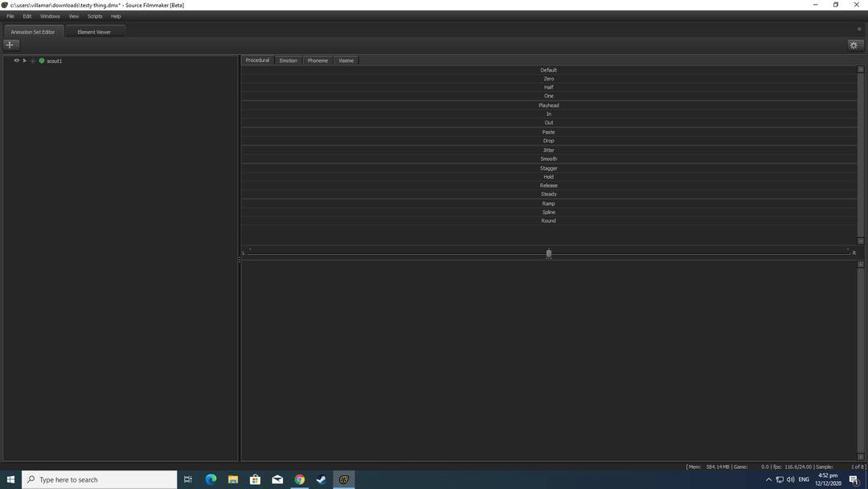The image size is (868, 489).
Task: Switch to the Phoneme preset tab
Action: click(x=317, y=60)
